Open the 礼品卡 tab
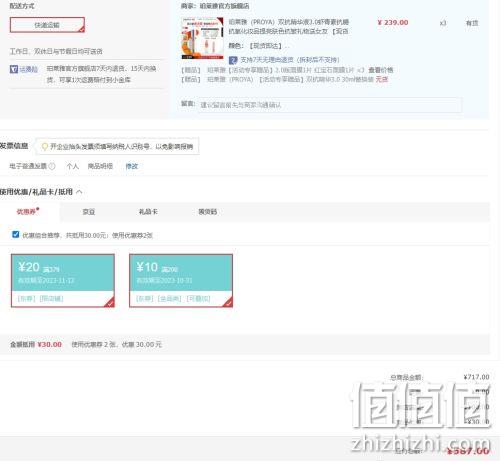This screenshot has height=461, width=500. (x=148, y=212)
